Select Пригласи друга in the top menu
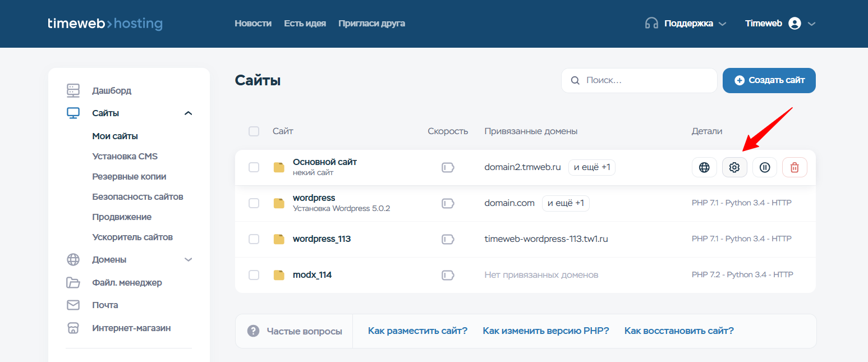 point(371,23)
